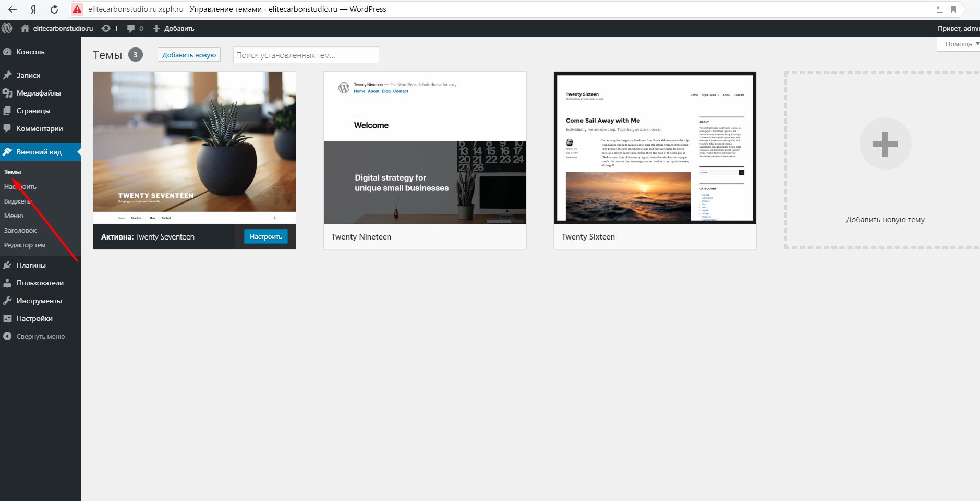The width and height of the screenshot is (980, 501).
Task: Open the comments bubble icon in admin bar
Action: coord(131,28)
